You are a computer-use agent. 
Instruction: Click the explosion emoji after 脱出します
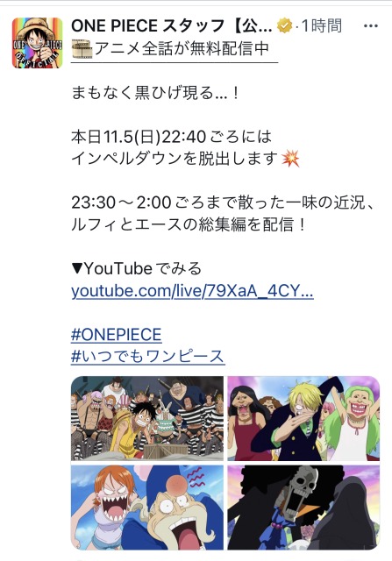click(290, 159)
